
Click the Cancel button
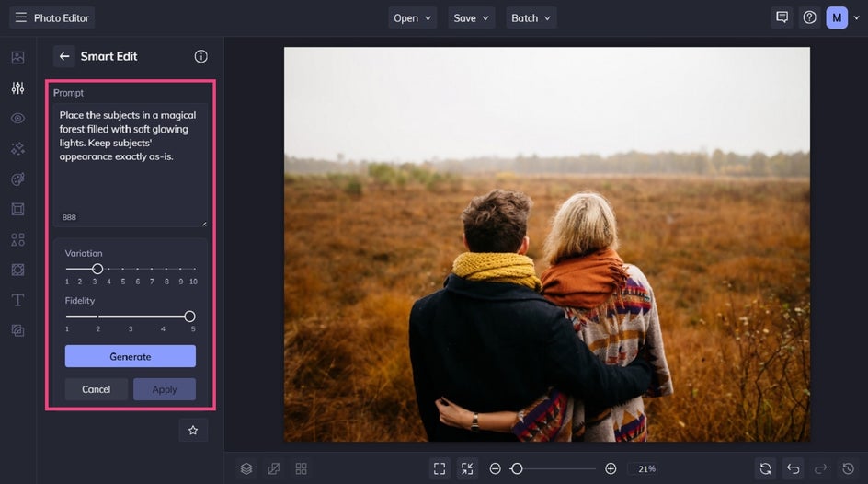(x=97, y=389)
